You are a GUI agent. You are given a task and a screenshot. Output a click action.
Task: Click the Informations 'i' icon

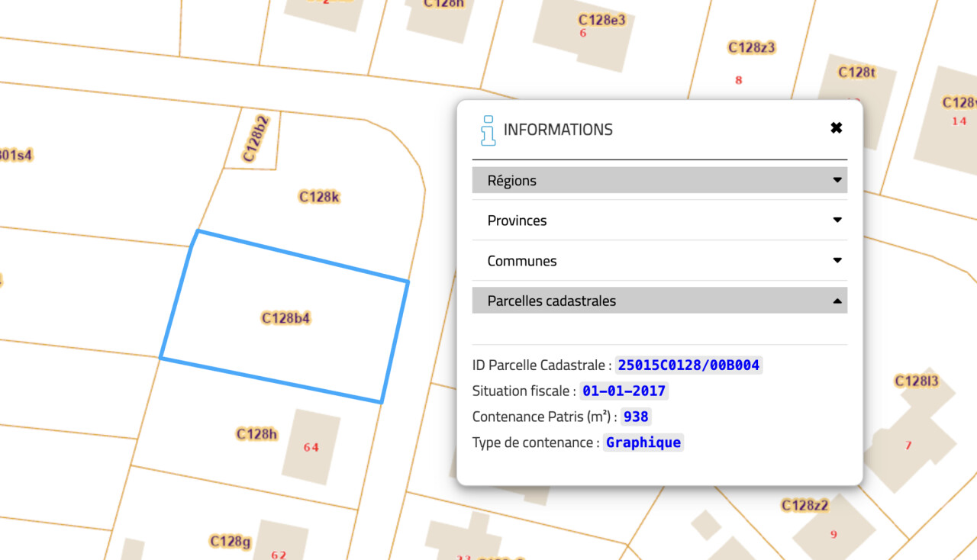point(488,130)
